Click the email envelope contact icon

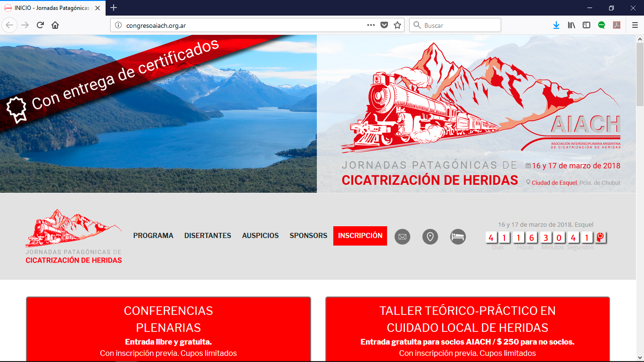[x=402, y=236]
